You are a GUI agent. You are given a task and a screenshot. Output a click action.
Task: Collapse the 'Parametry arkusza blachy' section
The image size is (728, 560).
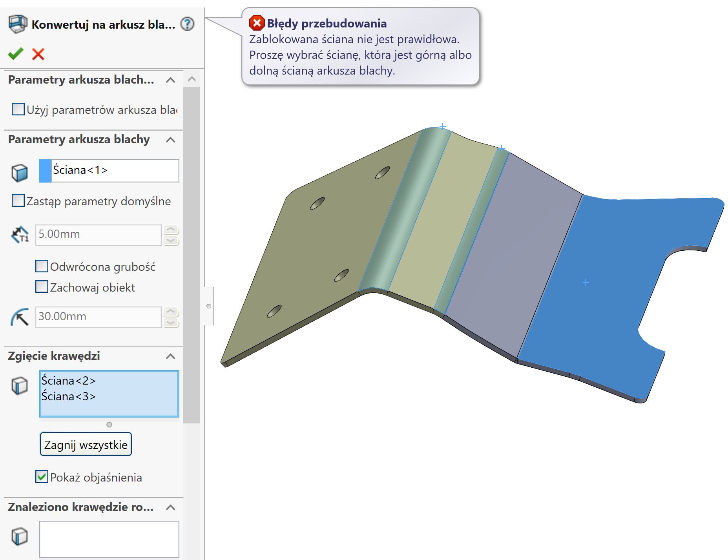[170, 140]
